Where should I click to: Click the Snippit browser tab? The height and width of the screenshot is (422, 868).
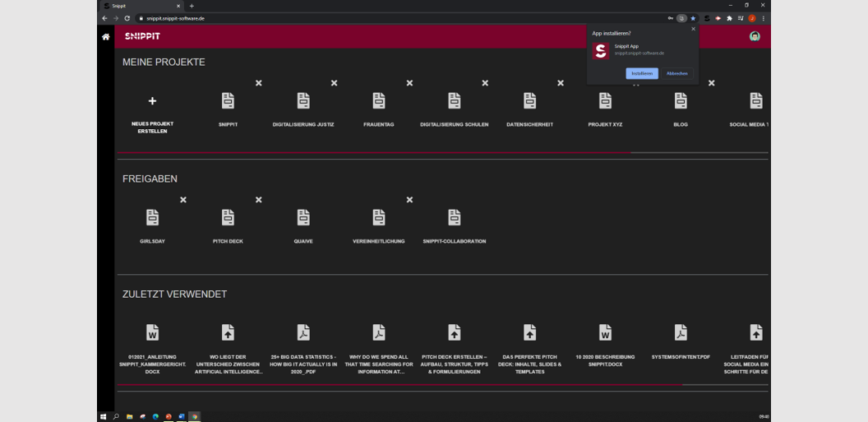click(143, 6)
